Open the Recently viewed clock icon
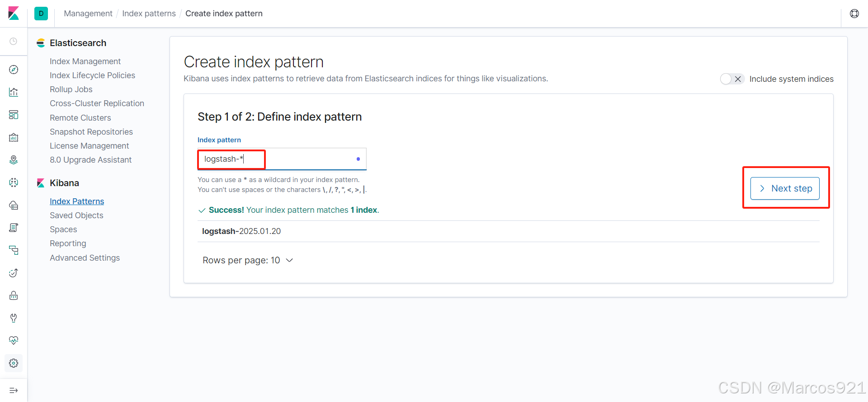Viewport: 868px width, 402px height. 14,42
